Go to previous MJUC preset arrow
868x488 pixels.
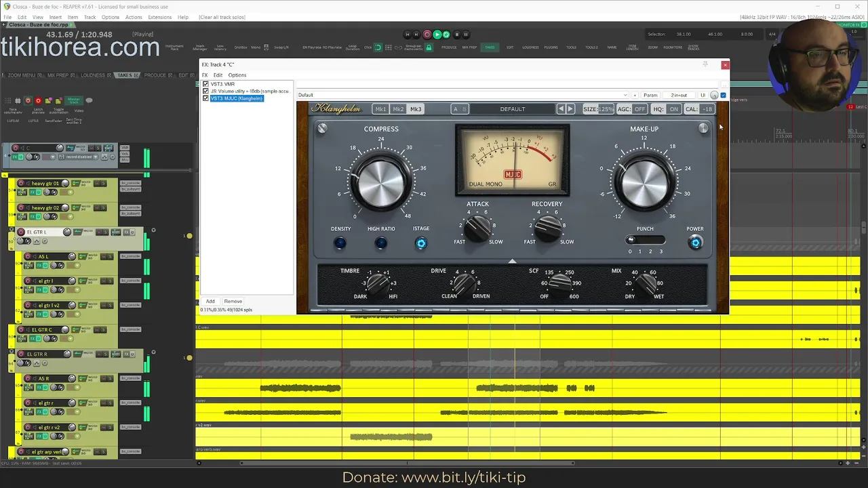[x=561, y=109]
